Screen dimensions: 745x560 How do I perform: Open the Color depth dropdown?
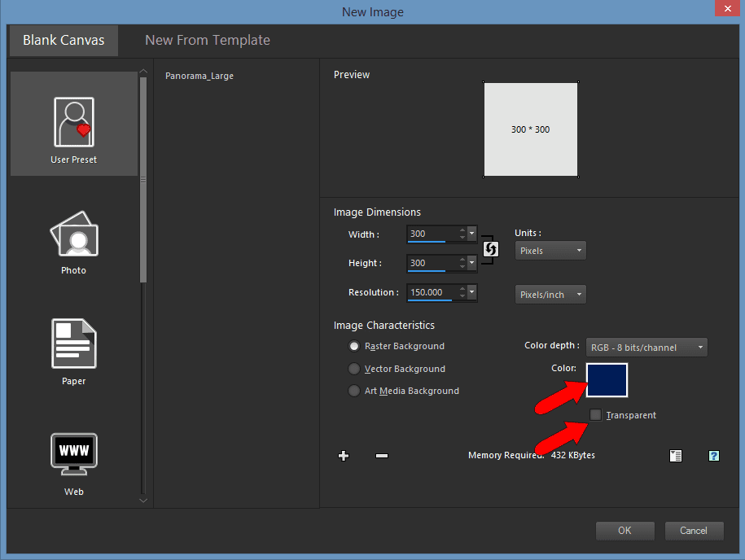[x=646, y=347]
